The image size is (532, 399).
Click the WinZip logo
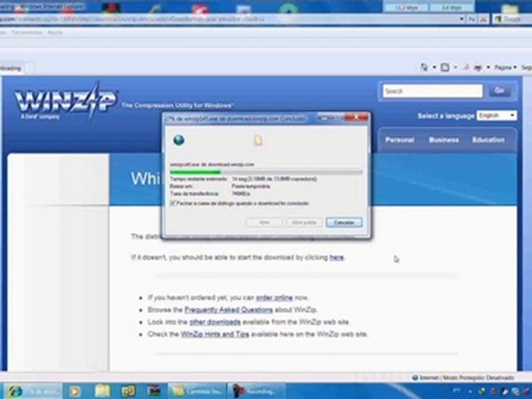[x=65, y=101]
